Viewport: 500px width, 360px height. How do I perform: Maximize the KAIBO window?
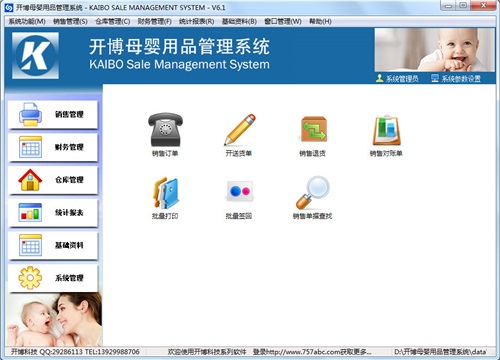click(x=463, y=6)
